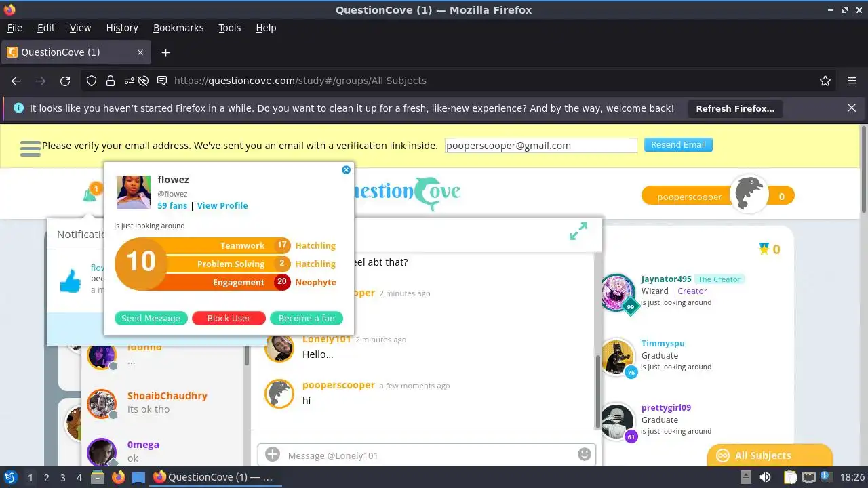Open the tracking protection shield icon
868x488 pixels.
[92, 81]
